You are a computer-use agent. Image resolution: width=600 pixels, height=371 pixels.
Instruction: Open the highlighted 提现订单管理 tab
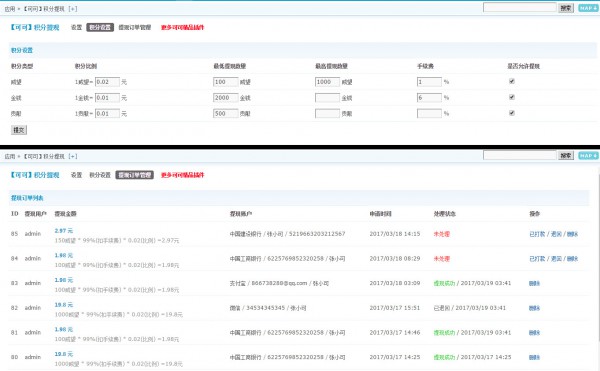[135, 175]
